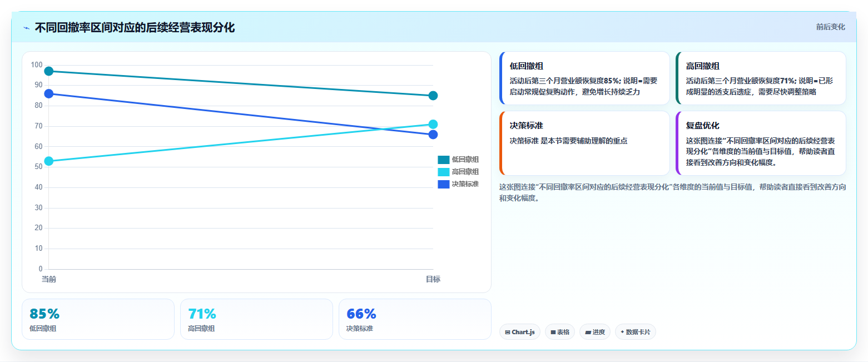
Task: Click the 当前 x-axis label
Action: tap(49, 279)
